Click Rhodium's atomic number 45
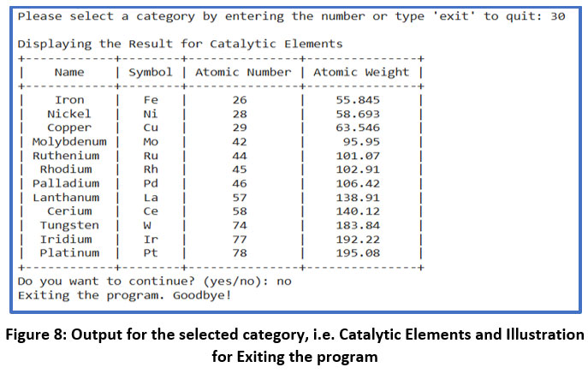The image size is (588, 373). pyautogui.click(x=240, y=169)
